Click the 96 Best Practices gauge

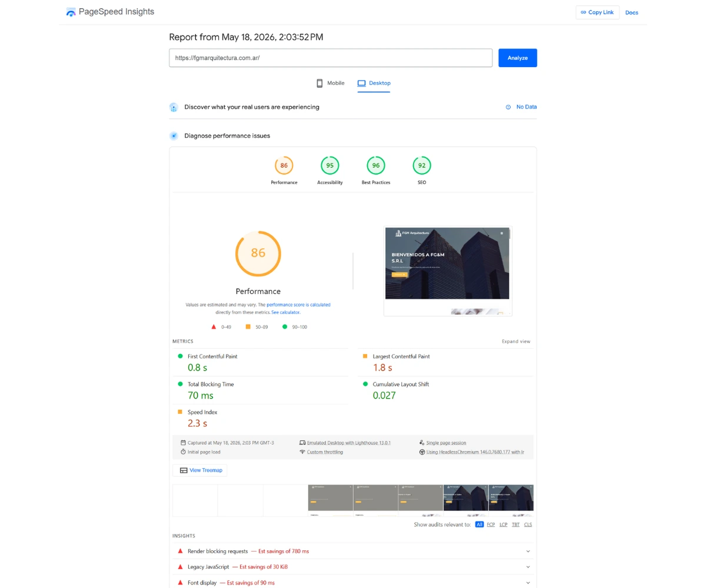pos(376,165)
